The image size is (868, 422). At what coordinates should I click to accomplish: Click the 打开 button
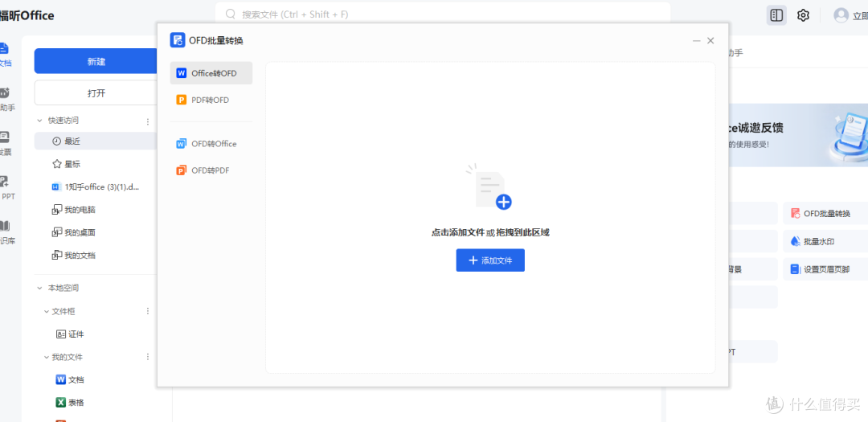[x=96, y=92]
